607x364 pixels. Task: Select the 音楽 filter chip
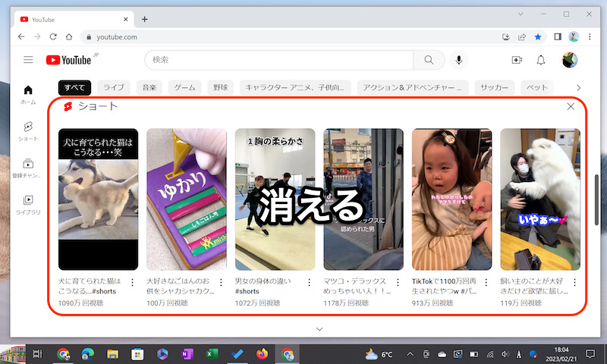coord(149,88)
